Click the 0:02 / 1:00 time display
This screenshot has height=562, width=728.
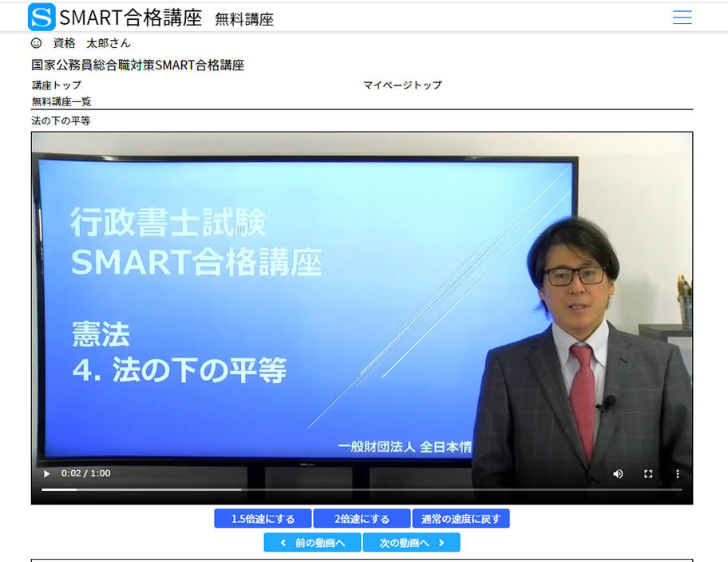pos(86,473)
